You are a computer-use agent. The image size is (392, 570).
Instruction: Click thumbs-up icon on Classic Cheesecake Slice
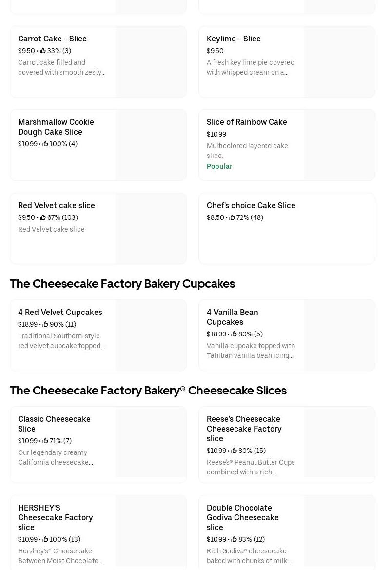45,441
